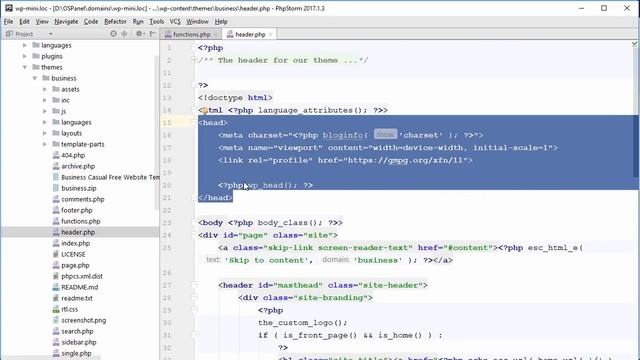
Task: Select the plugins folder in tree
Action: click(51, 56)
